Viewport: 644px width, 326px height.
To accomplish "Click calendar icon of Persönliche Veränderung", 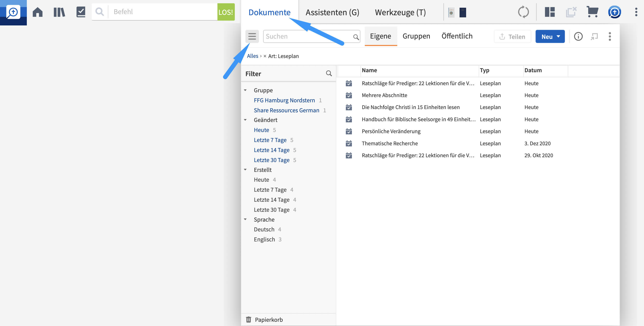I will (x=349, y=131).
